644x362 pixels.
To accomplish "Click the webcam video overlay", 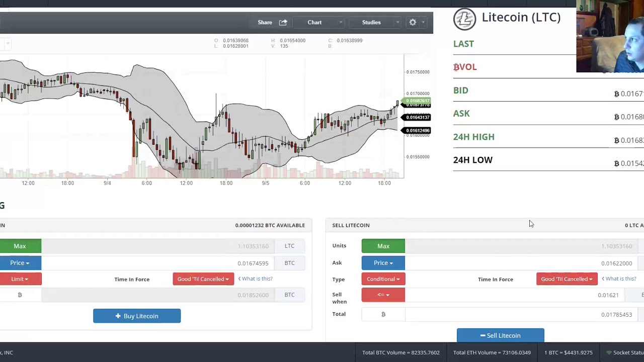I will point(610,36).
